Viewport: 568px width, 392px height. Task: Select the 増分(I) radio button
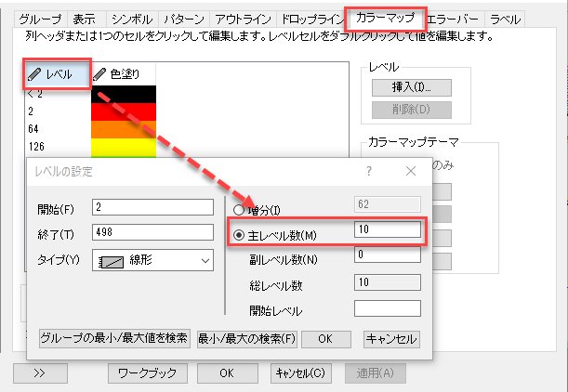[239, 210]
